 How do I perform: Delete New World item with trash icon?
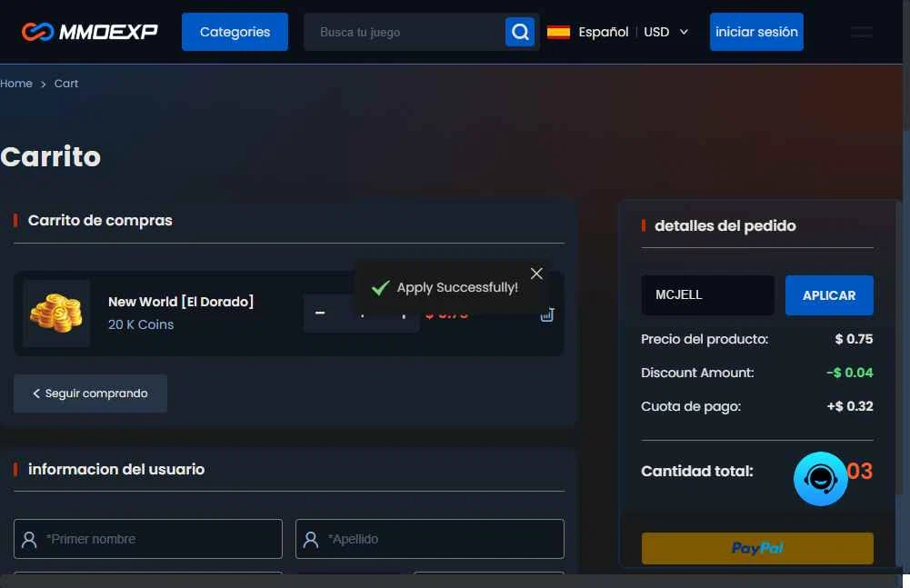547,315
